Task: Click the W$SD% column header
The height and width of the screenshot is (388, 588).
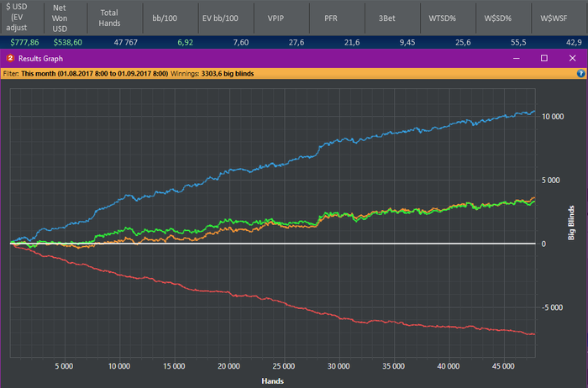Action: coord(504,18)
